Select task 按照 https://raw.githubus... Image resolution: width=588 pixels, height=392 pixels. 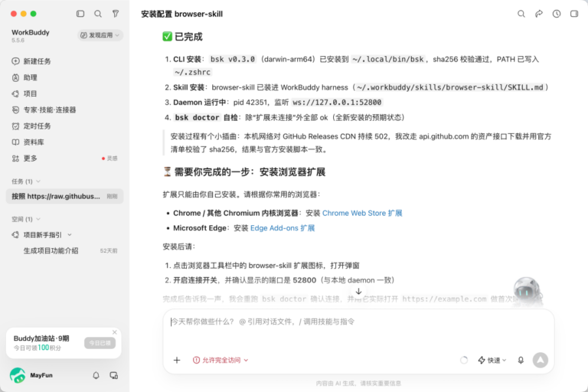coord(64,196)
